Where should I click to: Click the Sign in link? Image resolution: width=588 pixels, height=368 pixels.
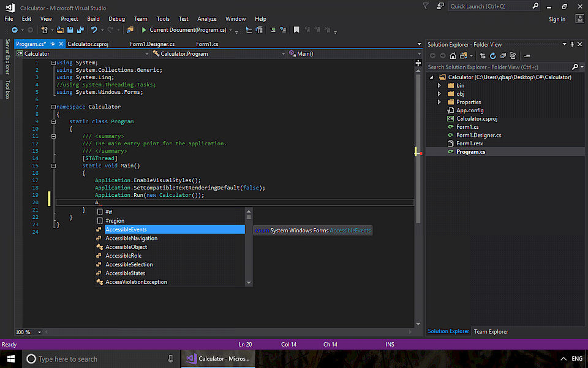coord(557,18)
